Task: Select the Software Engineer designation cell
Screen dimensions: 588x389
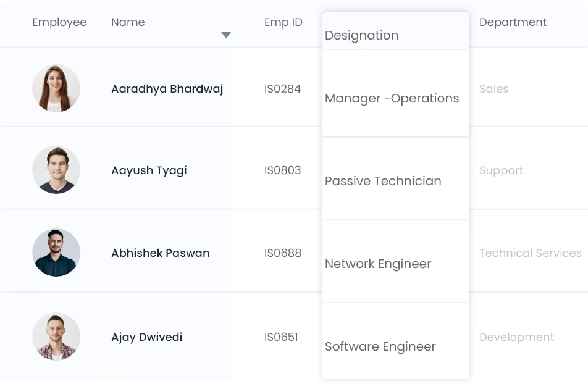Action: [380, 346]
